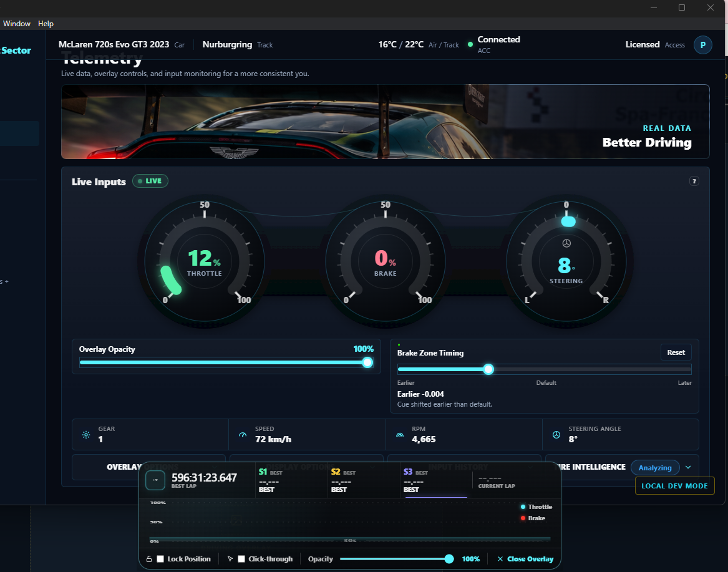
Task: Click the Earlier -0.004 timing value
Action: click(x=420, y=394)
